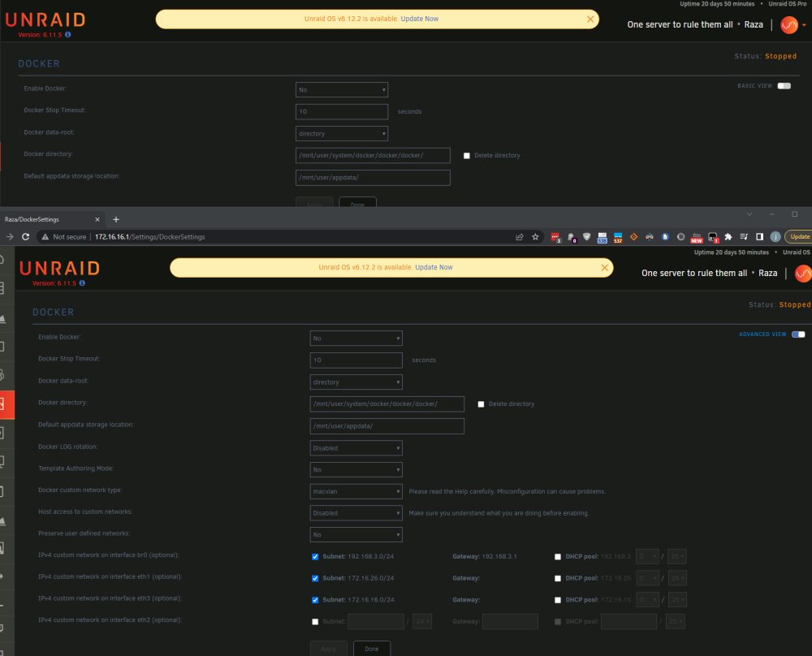The image size is (812, 656).
Task: Open Docker custom network type macvlan dropdown
Action: 356,491
